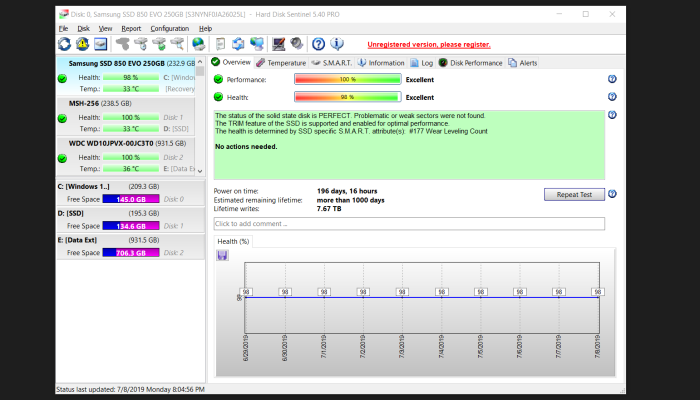Open the Help menu
The width and height of the screenshot is (700, 400).
pos(205,29)
